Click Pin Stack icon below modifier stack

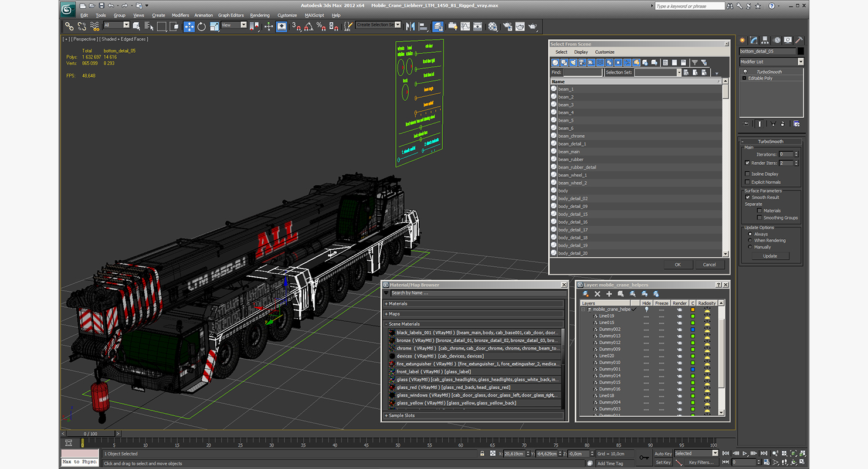click(745, 124)
